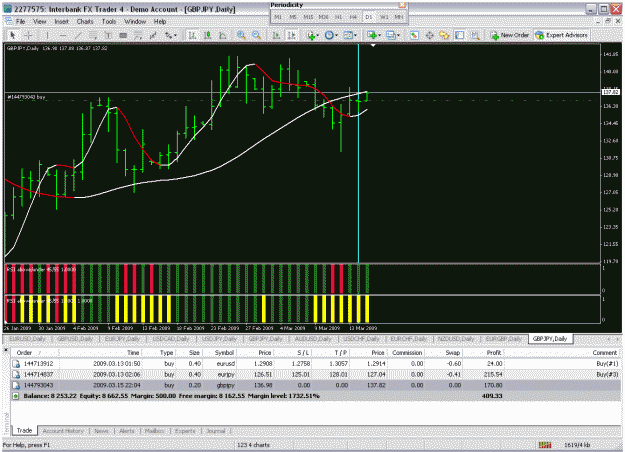Click the order icon for 144793043

[16, 385]
